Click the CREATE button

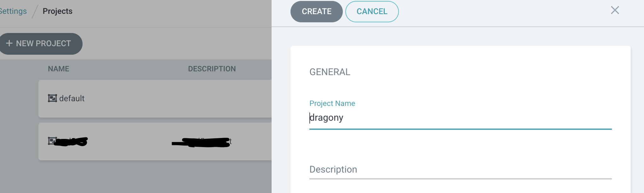316,12
